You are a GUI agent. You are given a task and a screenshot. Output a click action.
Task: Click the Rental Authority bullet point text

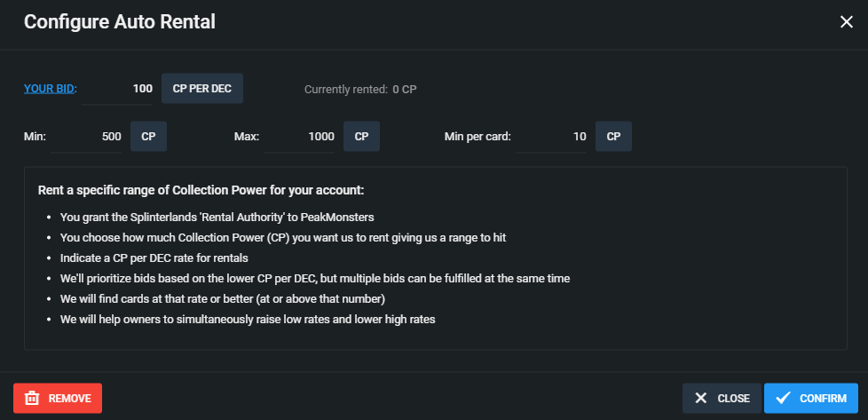220,217
